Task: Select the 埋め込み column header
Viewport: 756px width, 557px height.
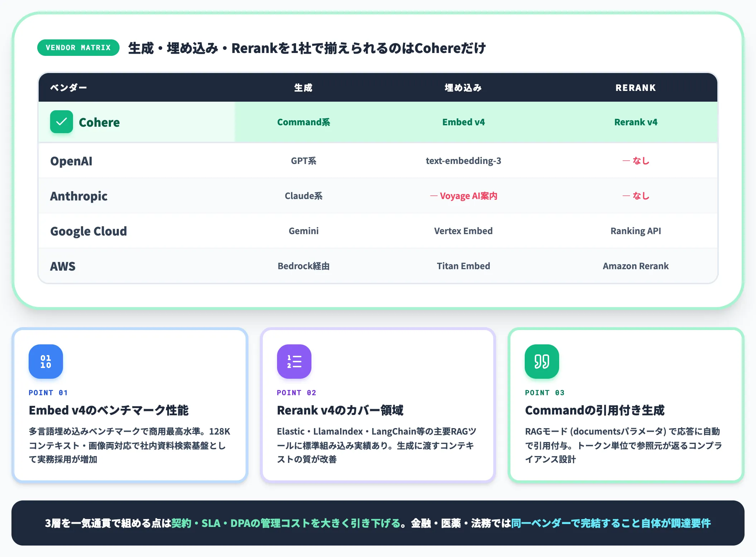Action: pyautogui.click(x=463, y=88)
